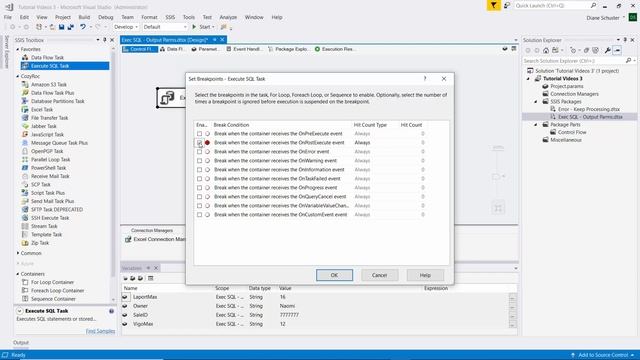Open the Find Samples link
The height and width of the screenshot is (360, 640).
pyautogui.click(x=100, y=331)
